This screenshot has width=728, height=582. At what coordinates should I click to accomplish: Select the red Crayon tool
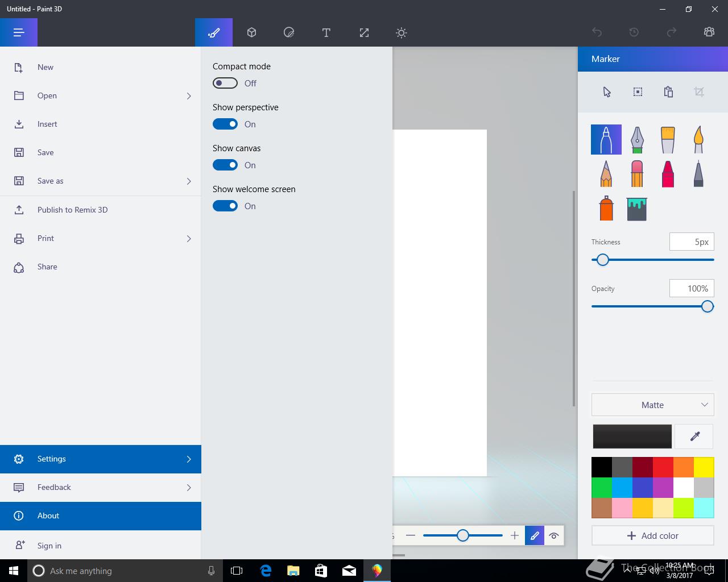click(x=668, y=173)
